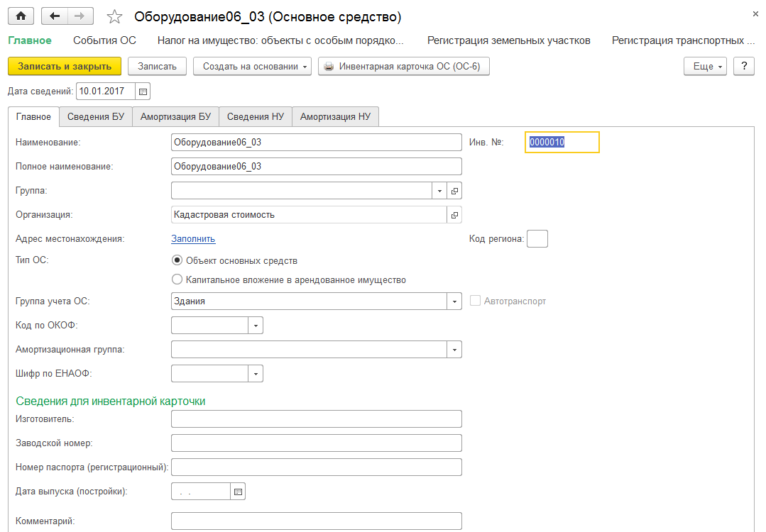Open the Группа field selection icon
Image resolution: width=766 pixels, height=532 pixels.
(x=454, y=191)
